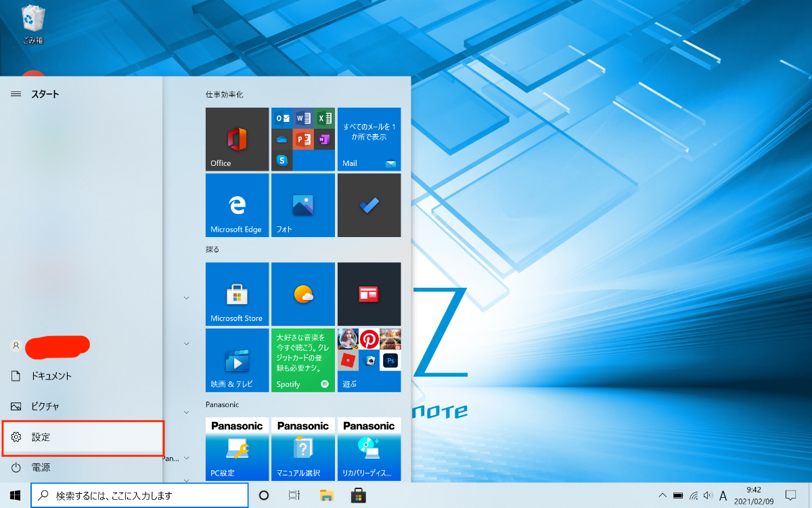Toggle the IME input mode A indicator
The width and height of the screenshot is (812, 508).
723,495
